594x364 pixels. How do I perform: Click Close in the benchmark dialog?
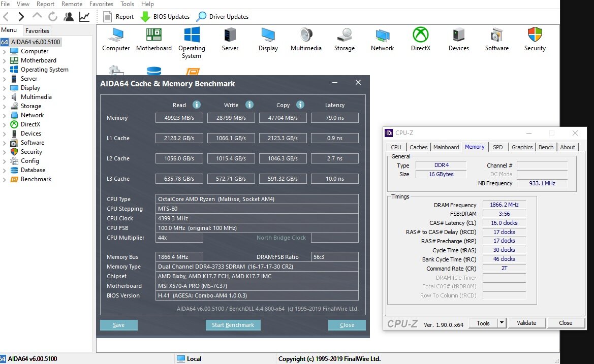(347, 325)
